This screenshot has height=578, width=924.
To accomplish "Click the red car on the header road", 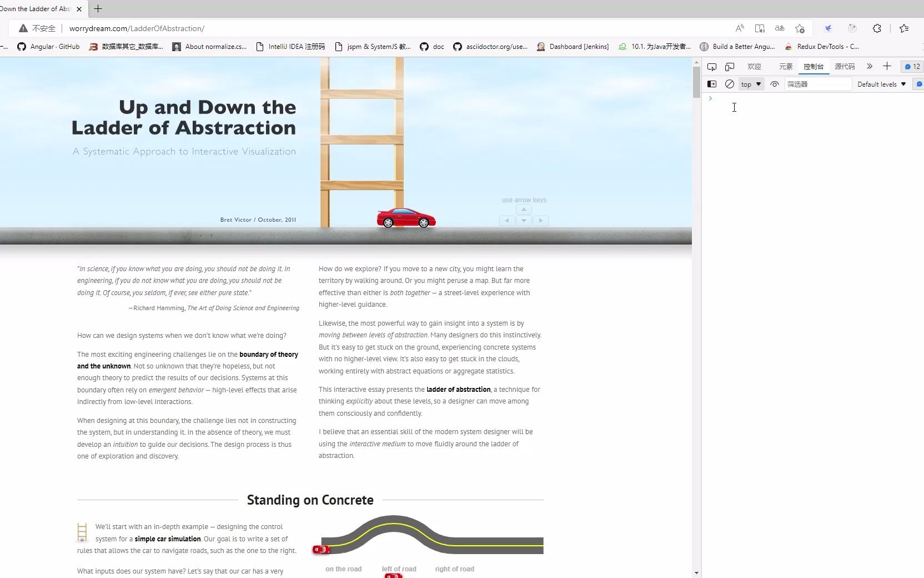I will 406,218.
